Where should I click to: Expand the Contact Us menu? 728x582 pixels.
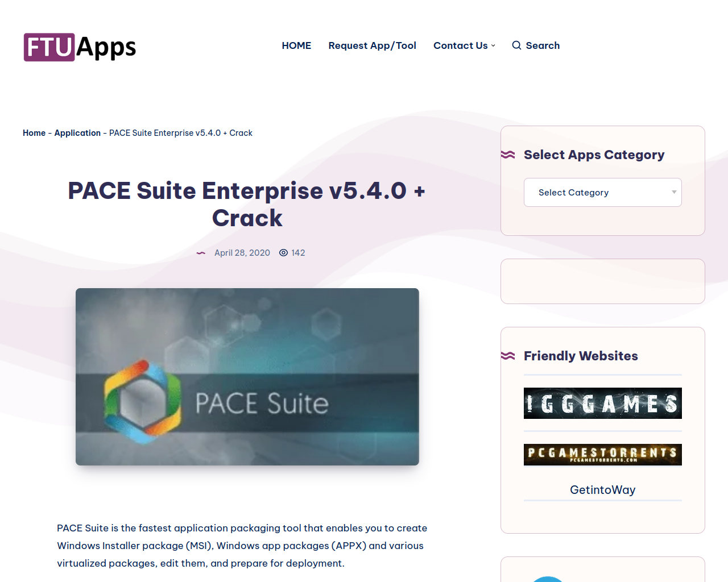click(x=464, y=45)
